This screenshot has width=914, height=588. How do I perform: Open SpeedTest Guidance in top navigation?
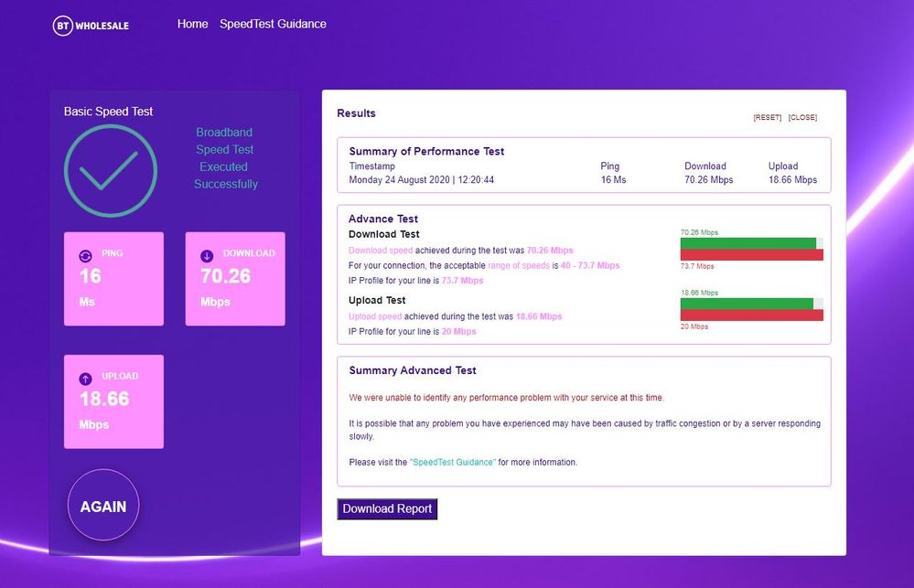(x=273, y=24)
